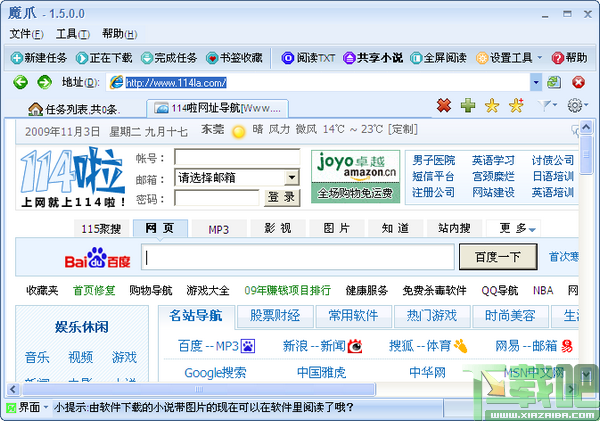The width and height of the screenshot is (600, 421).
Task: Launch the 阅读TXT reader
Action: 308,58
